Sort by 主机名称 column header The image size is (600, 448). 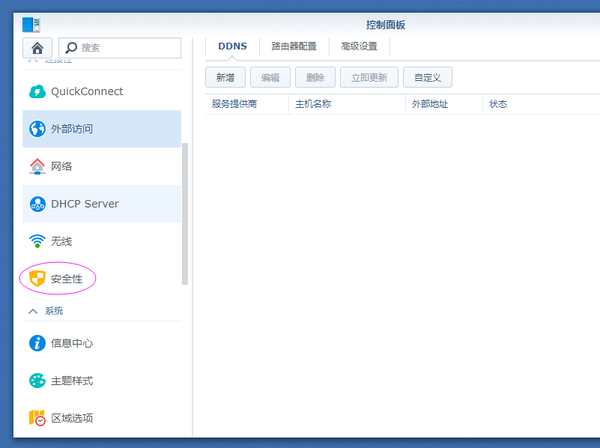[347, 104]
